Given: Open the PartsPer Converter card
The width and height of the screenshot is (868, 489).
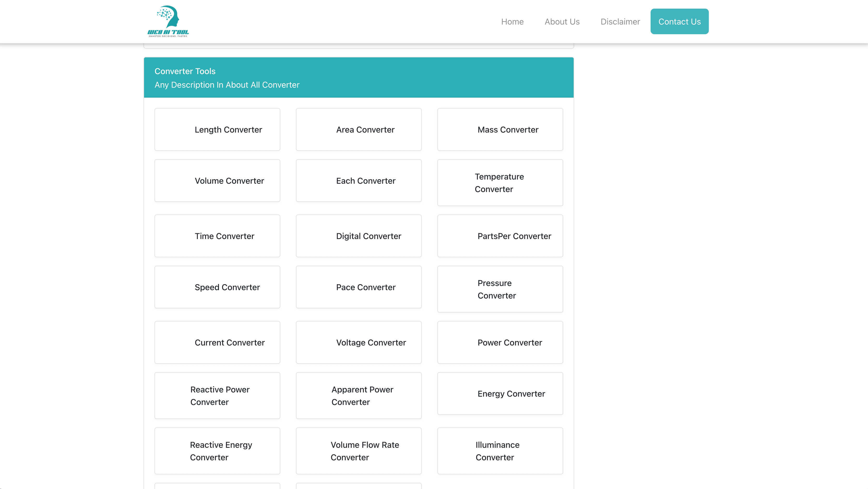Looking at the screenshot, I should [x=500, y=236].
